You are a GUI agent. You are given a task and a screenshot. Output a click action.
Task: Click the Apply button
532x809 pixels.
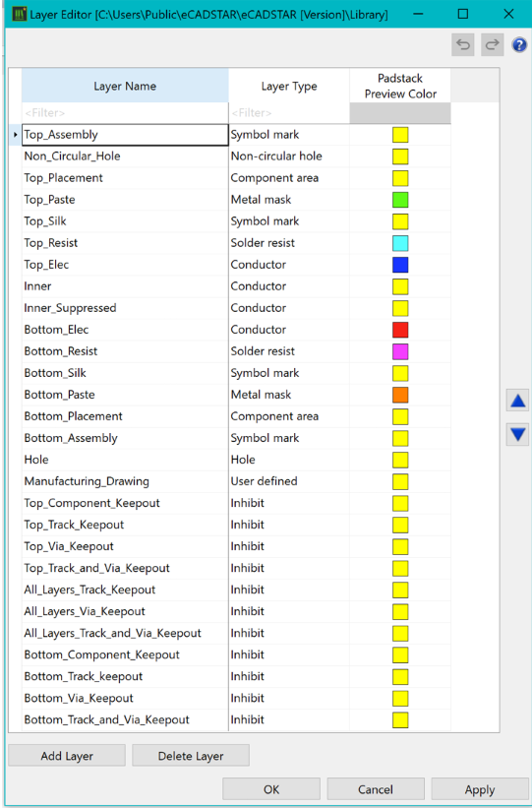[480, 789]
